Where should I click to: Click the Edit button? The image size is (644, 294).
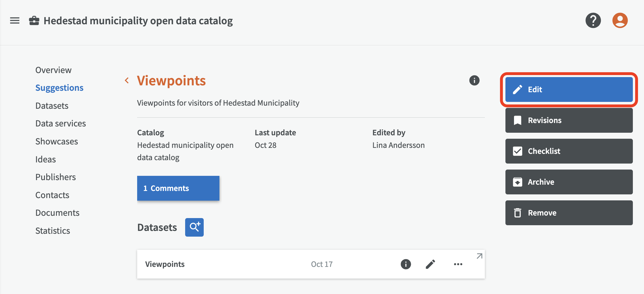(x=569, y=89)
